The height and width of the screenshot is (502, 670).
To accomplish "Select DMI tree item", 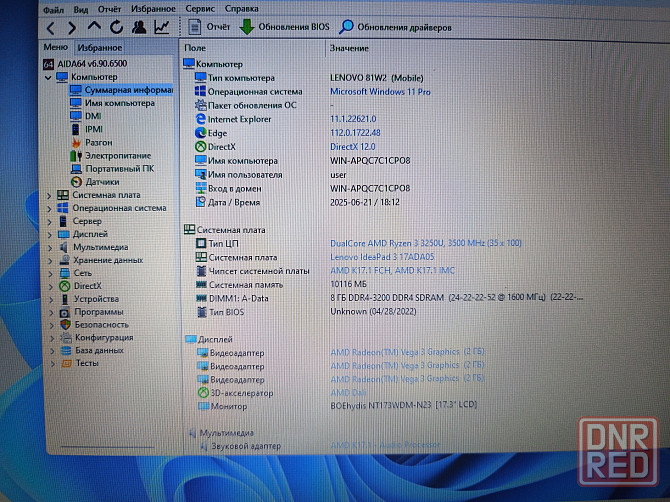I will (x=86, y=116).
